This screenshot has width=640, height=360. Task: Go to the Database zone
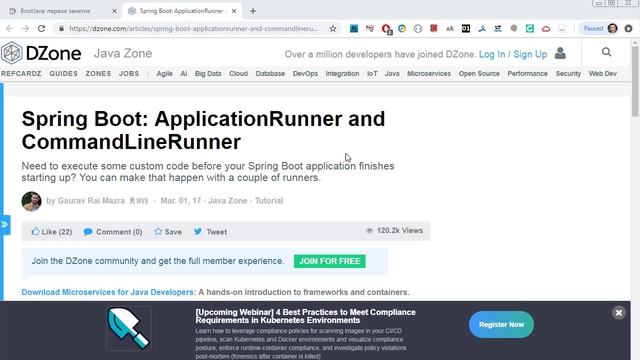click(270, 73)
